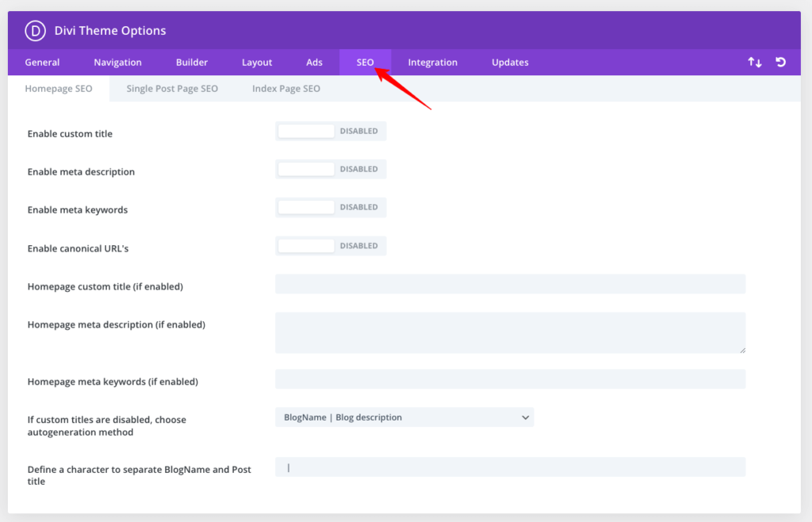Select the Layout tab
Viewport: 812px width, 522px height.
coord(257,62)
